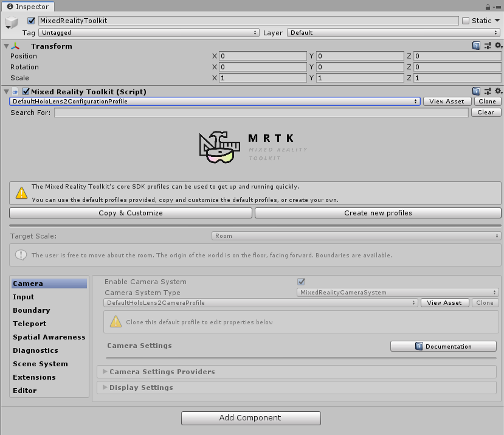Clear the Search For field
504x435 pixels.
click(486, 113)
